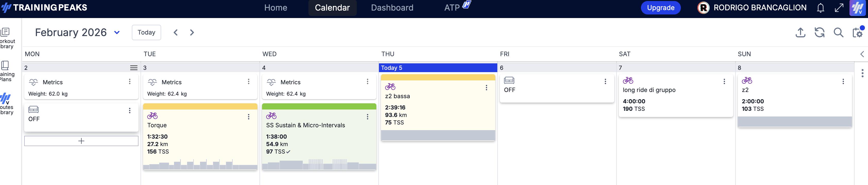Add a workout on Monday plus box
This screenshot has height=185, width=868.
[81, 141]
